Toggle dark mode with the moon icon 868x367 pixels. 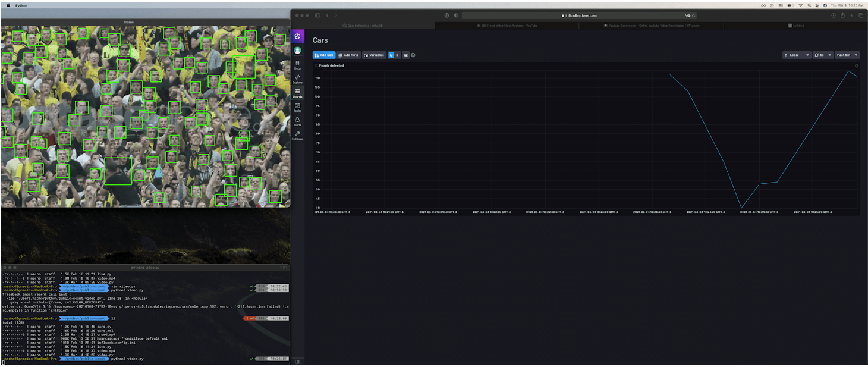391,55
